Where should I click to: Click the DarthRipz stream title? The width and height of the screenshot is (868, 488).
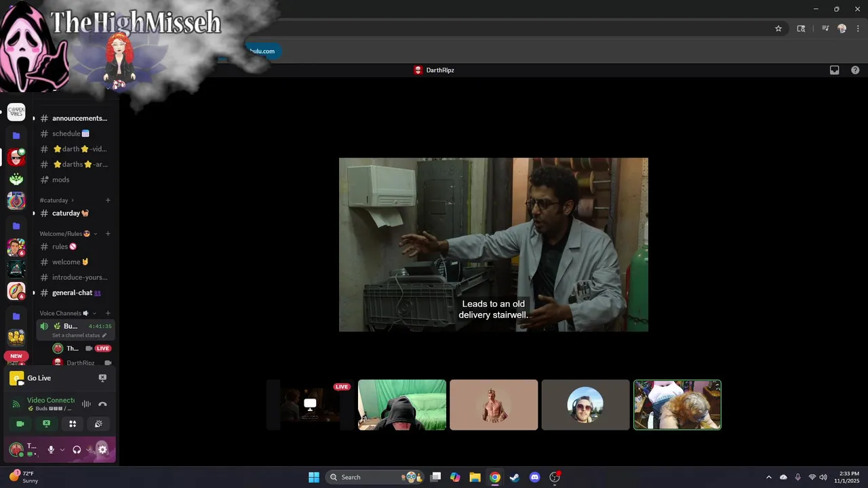pos(440,70)
